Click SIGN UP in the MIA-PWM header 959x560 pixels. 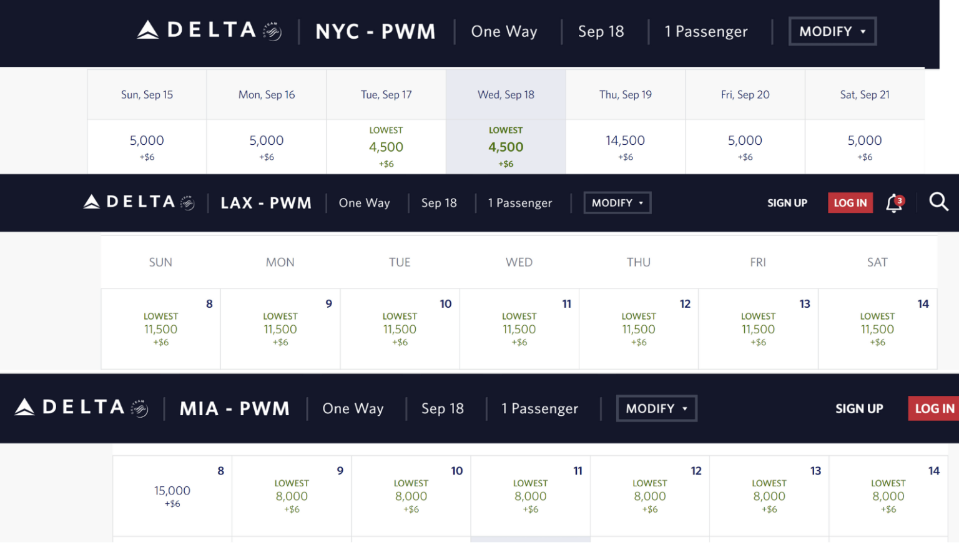point(859,408)
